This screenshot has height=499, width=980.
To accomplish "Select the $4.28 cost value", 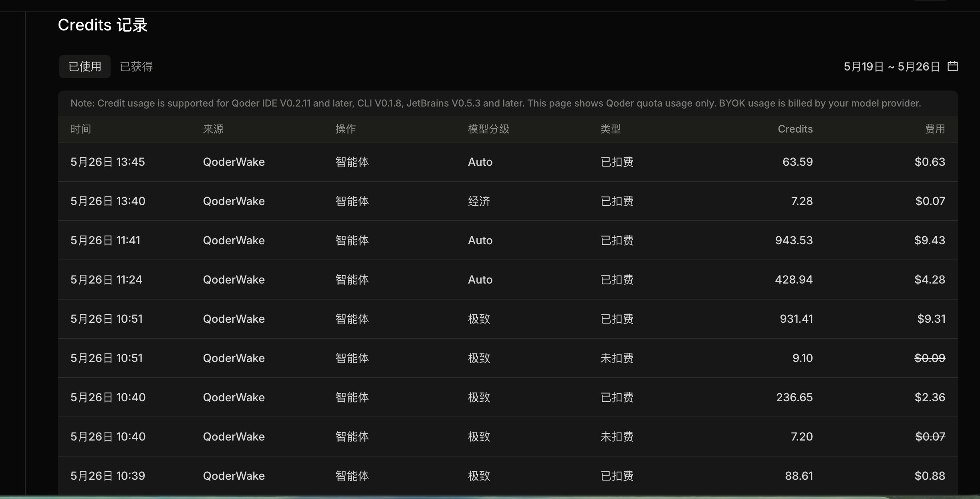I will click(930, 280).
